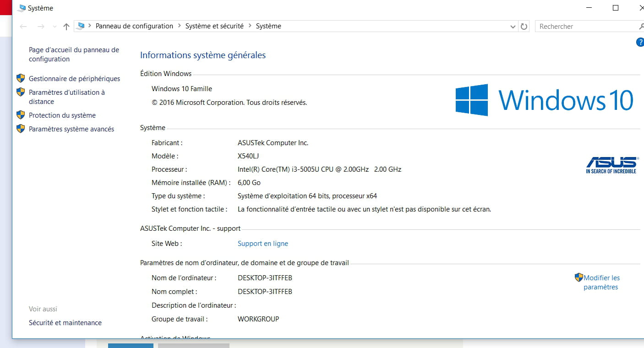Viewport: 644px width, 348px height.
Task: Click the Windows 10 logo
Action: tap(545, 100)
